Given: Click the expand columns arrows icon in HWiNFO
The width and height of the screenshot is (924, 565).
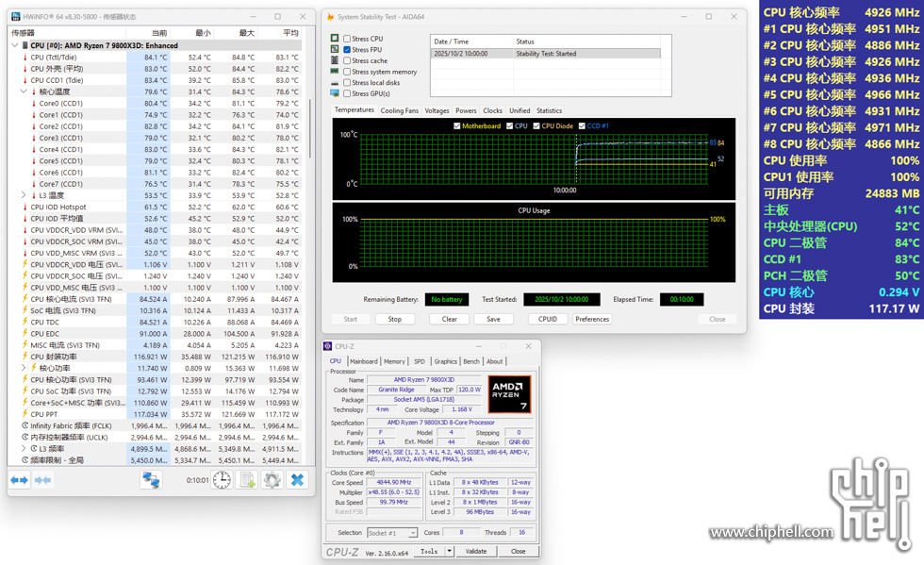Looking at the screenshot, I should click(19, 480).
